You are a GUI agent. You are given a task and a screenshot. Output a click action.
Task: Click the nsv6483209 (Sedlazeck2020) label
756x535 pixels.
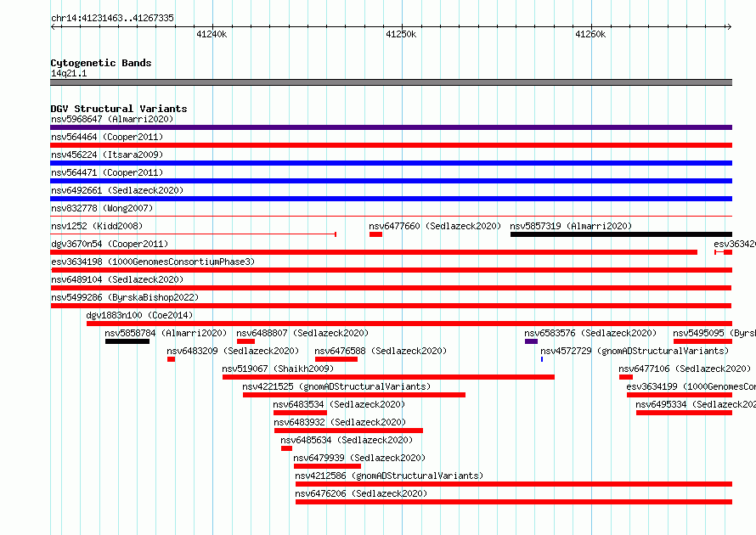click(x=233, y=351)
